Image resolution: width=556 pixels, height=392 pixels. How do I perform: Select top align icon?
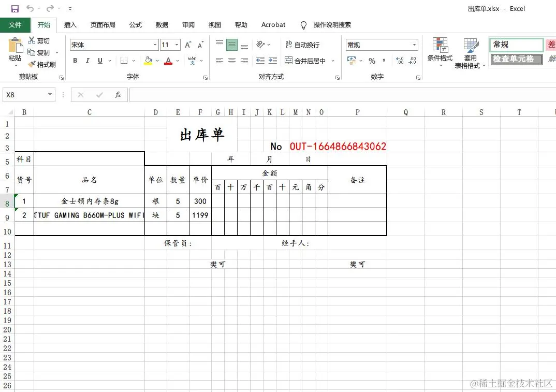coord(220,45)
